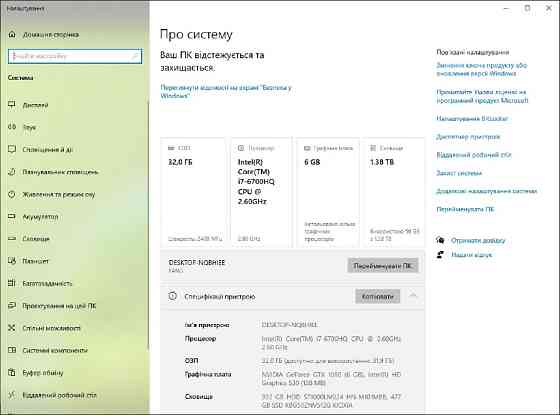Image resolution: width=560 pixels, height=415 pixels.
Task: Select the Буфер обміну clipboard icon
Action: [x=12, y=372]
